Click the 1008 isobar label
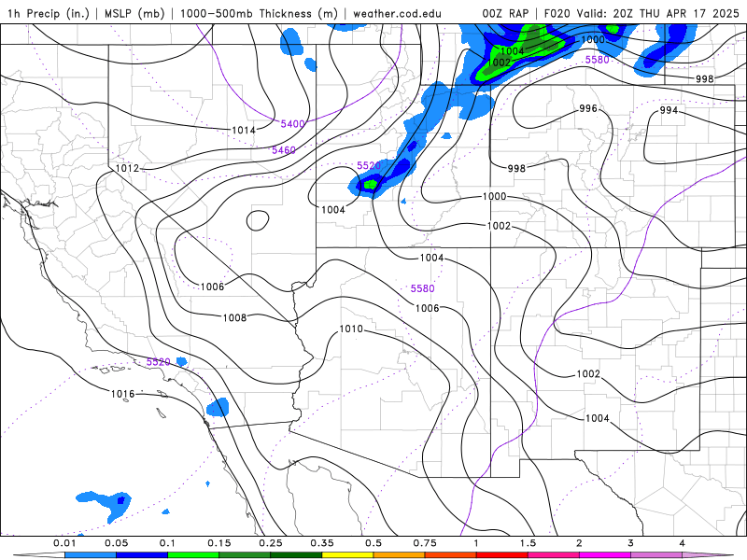Viewport: 747px width, 560px height. [x=234, y=317]
